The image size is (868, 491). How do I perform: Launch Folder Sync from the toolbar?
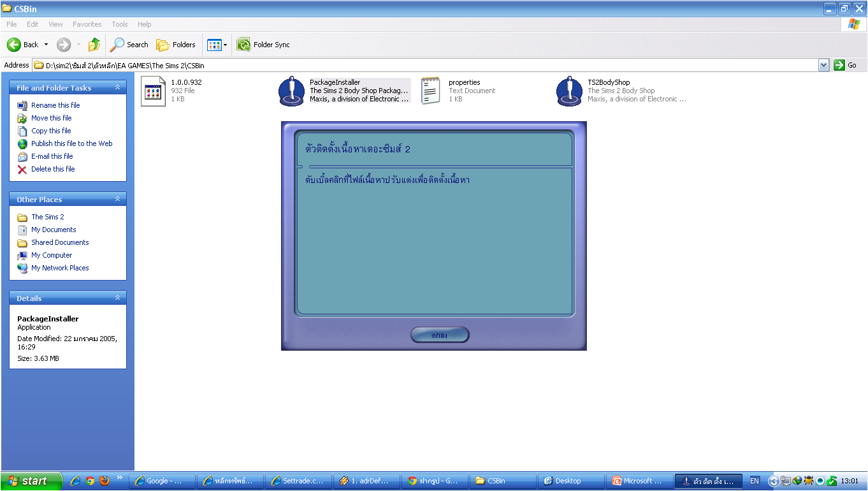tap(263, 45)
